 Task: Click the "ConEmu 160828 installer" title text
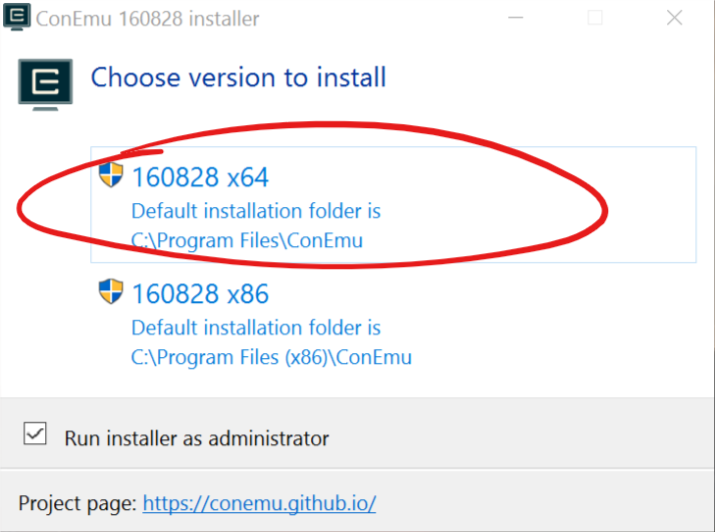click(x=147, y=19)
